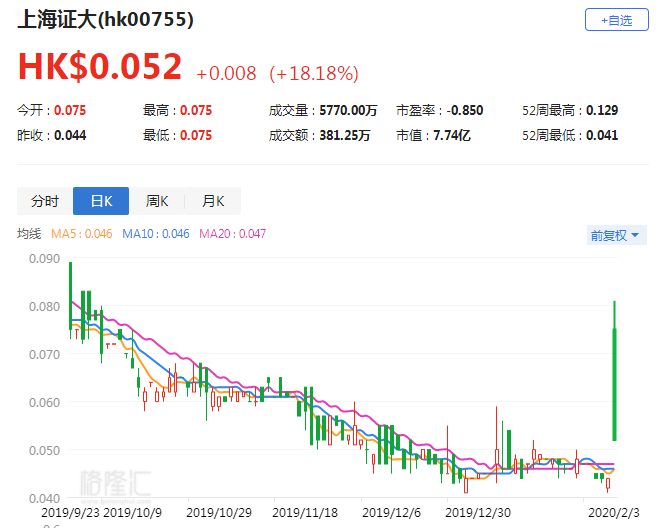
Task: Open the 周K weekly chart tab
Action: [157, 201]
